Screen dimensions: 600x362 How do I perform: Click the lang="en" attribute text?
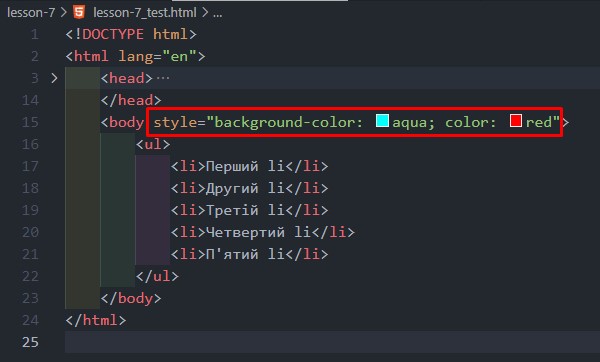click(x=157, y=56)
